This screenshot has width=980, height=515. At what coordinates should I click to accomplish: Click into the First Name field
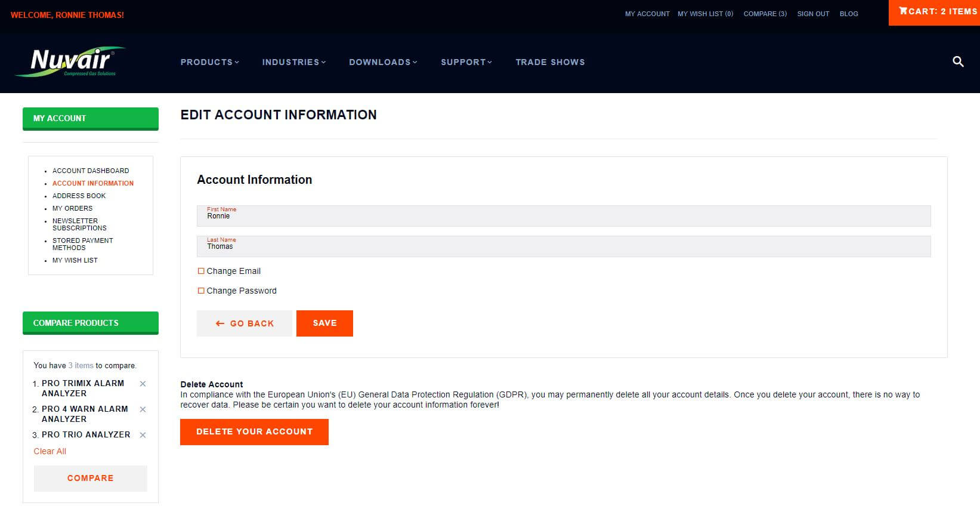(x=563, y=217)
